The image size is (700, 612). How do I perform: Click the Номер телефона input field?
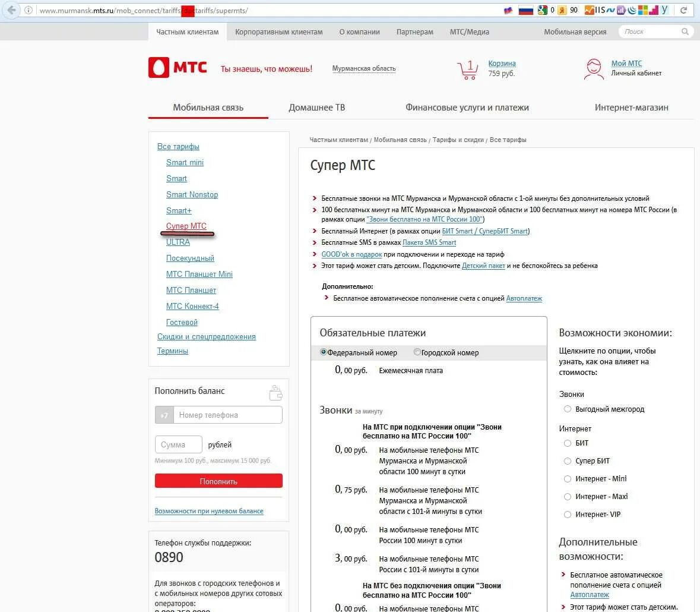pos(227,415)
